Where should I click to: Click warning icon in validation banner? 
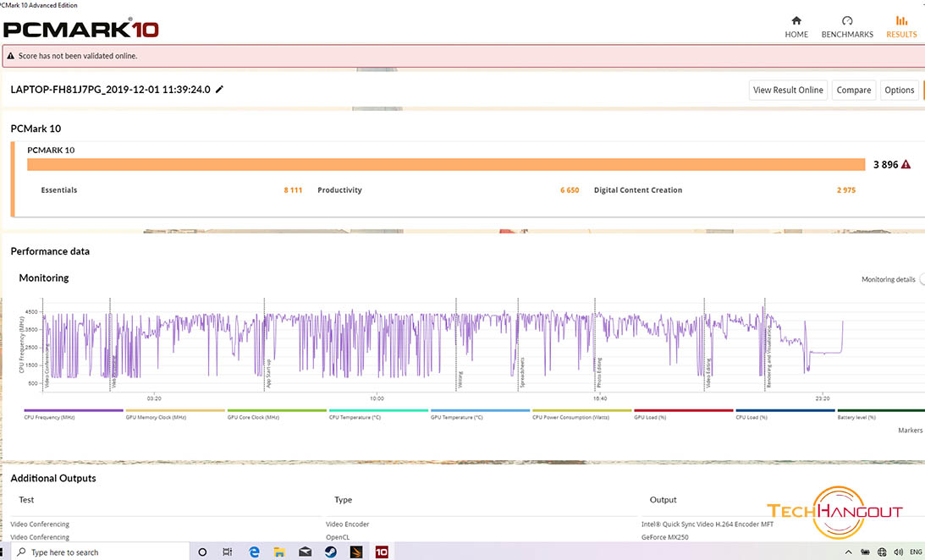[x=11, y=56]
